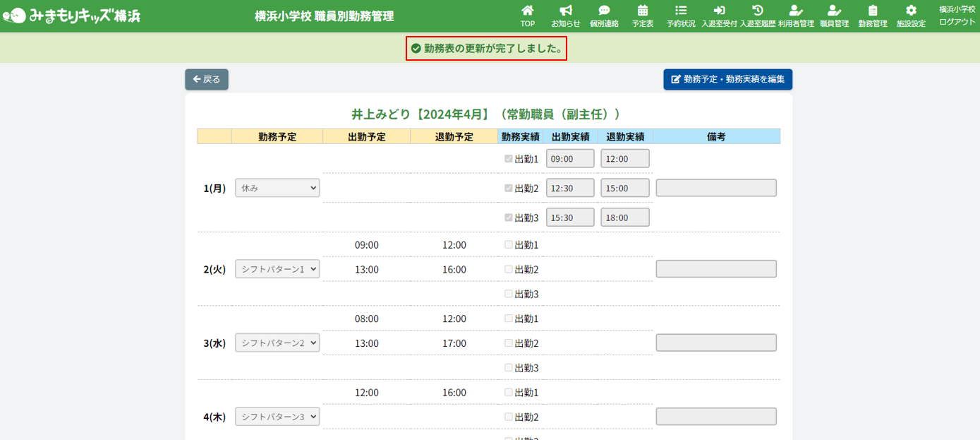Open 勤務管理 in the navigation bar
The height and width of the screenshot is (440, 980).
pos(872,16)
